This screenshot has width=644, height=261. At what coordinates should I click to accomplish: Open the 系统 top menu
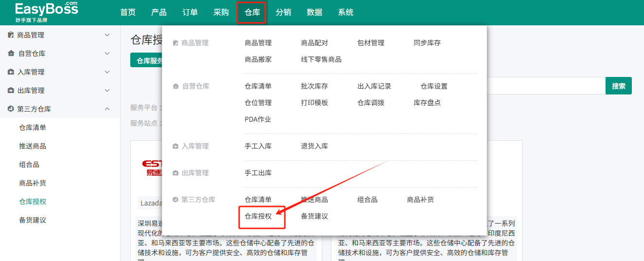point(346,13)
